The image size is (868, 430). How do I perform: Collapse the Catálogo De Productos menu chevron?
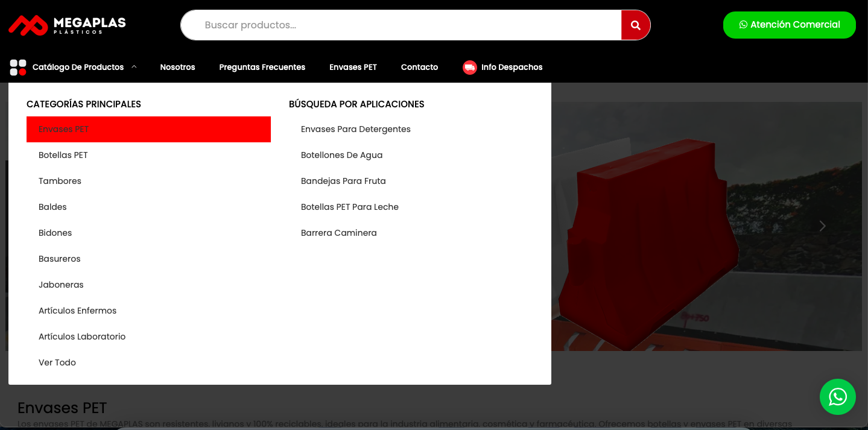pyautogui.click(x=134, y=67)
